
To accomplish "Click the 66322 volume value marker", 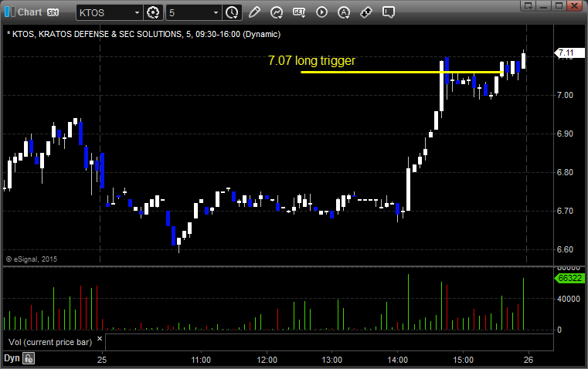I will click(569, 279).
